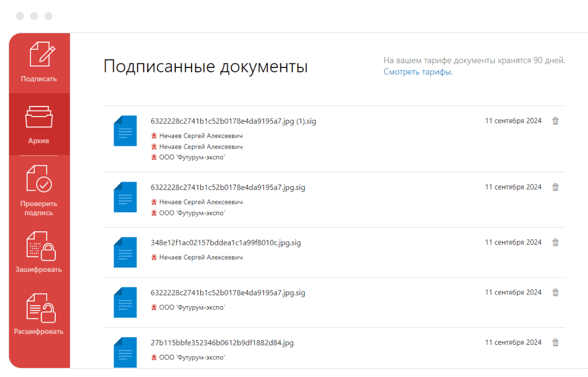Click the seal icon beside ООО under 27b115bbfe… file
The height and width of the screenshot is (377, 588).
[154, 357]
